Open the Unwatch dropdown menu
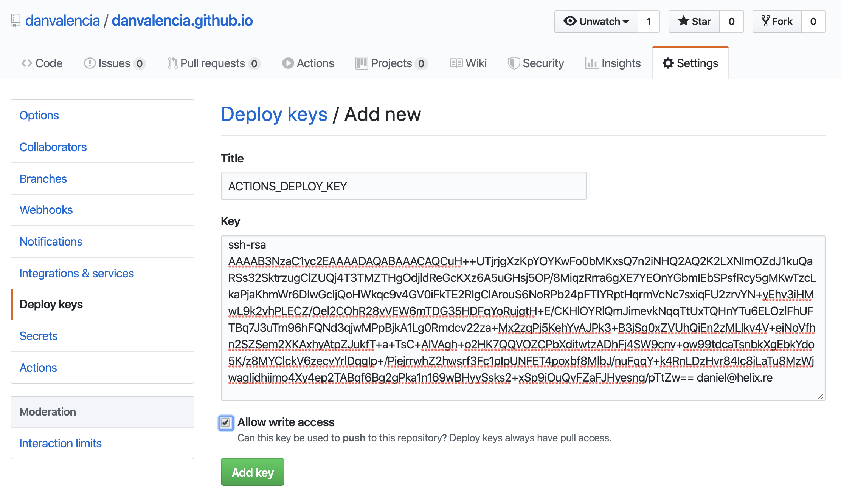Viewport: 841px width, 504px height. pos(596,22)
